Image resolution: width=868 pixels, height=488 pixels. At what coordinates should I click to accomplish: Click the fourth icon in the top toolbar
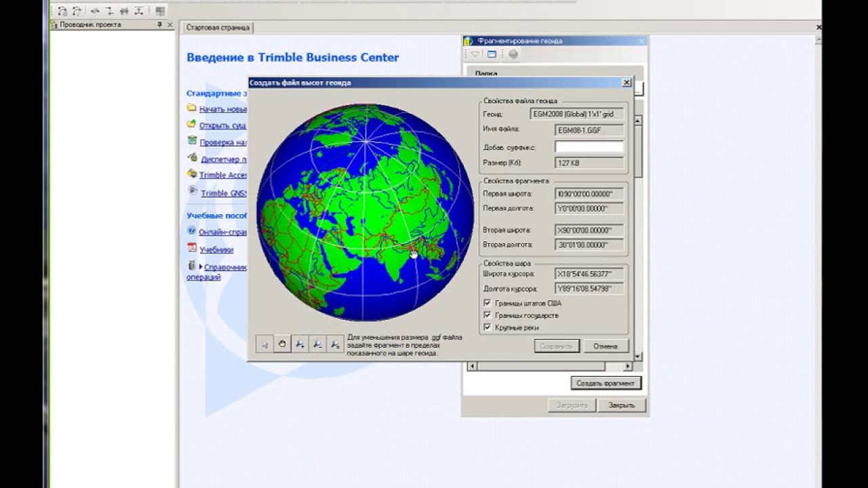point(109,11)
